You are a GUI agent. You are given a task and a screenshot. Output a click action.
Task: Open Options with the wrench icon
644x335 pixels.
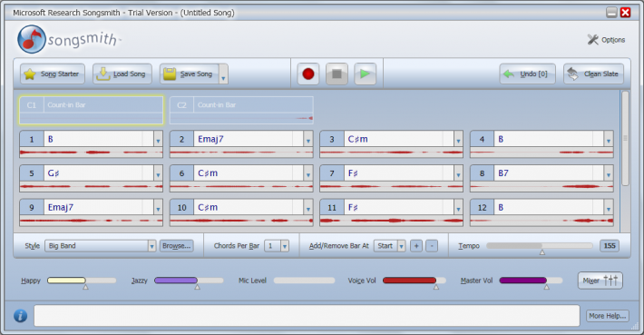click(606, 40)
